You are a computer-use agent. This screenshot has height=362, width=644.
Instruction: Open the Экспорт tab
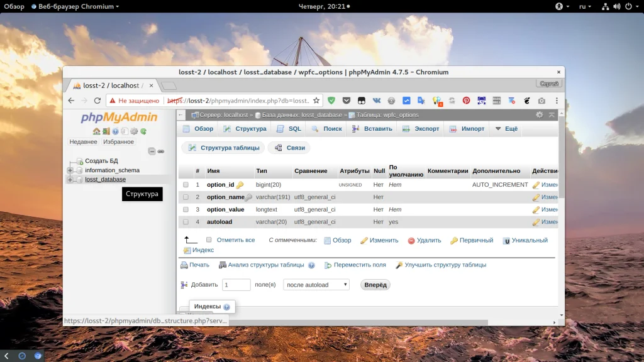pyautogui.click(x=421, y=128)
